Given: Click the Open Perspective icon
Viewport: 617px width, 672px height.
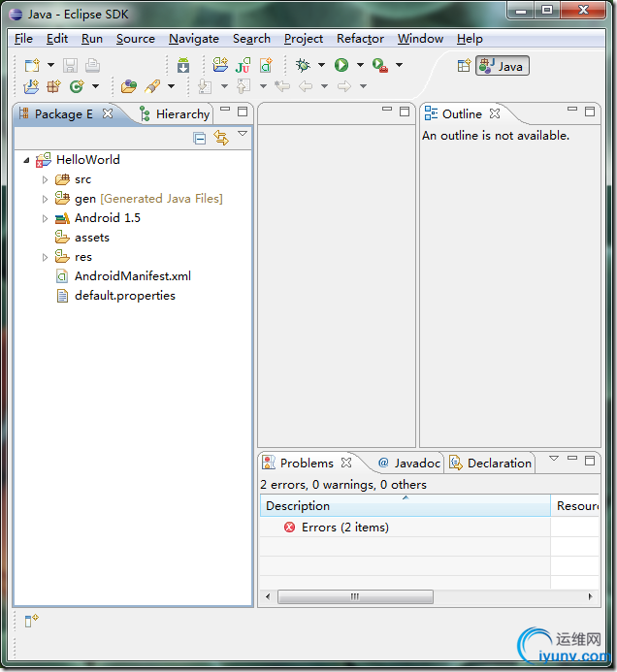Looking at the screenshot, I should click(464, 66).
